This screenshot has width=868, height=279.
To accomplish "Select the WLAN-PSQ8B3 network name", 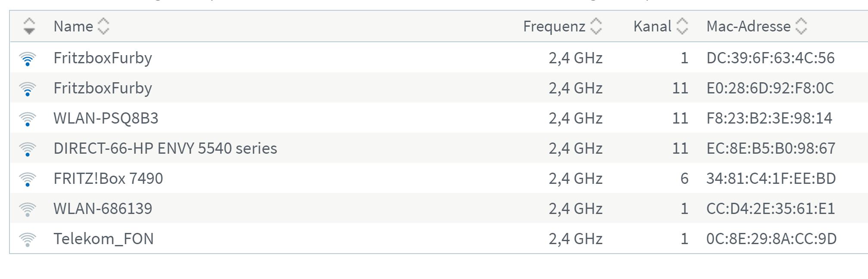I will (106, 118).
